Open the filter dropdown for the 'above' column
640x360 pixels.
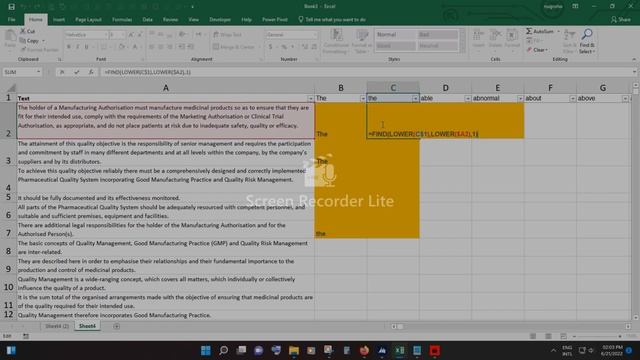[625, 99]
